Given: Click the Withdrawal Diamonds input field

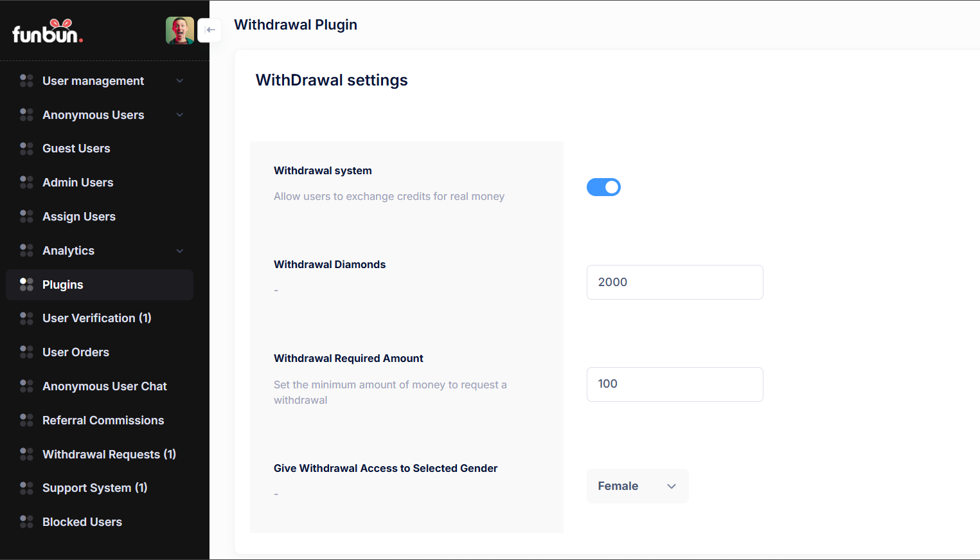Looking at the screenshot, I should 674,282.
